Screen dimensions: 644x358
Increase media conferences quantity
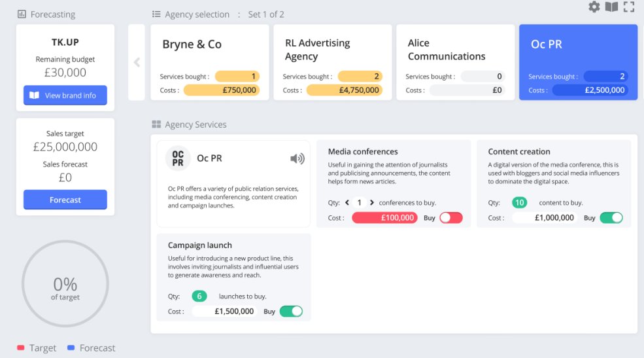372,203
